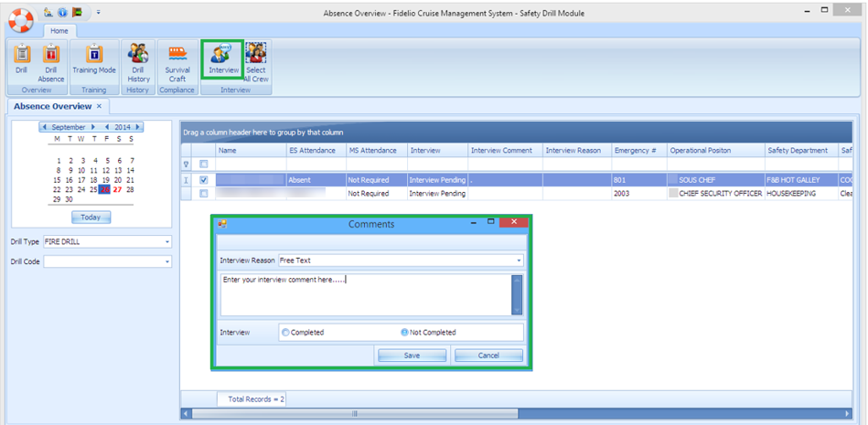Click the exit door quick access icon

[78, 12]
